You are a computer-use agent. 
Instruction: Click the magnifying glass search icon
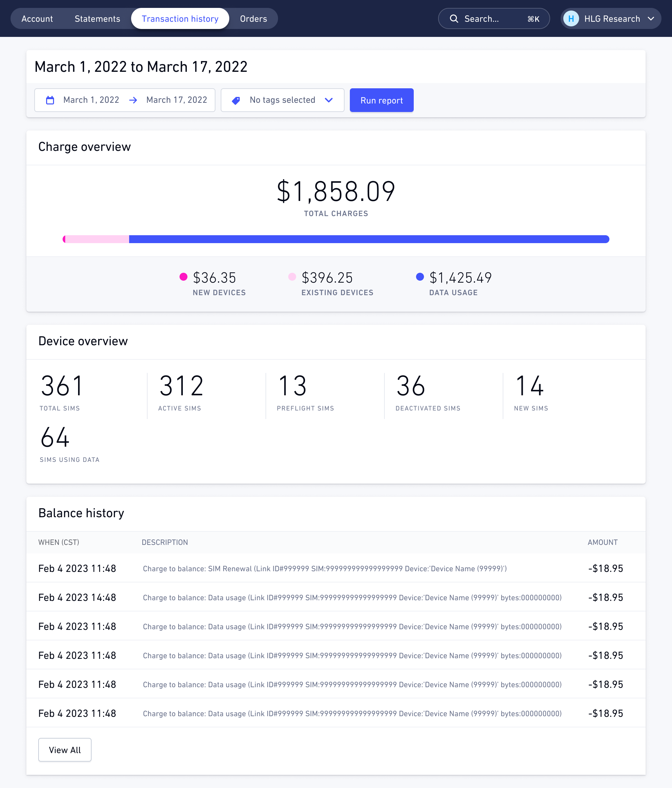click(x=454, y=19)
